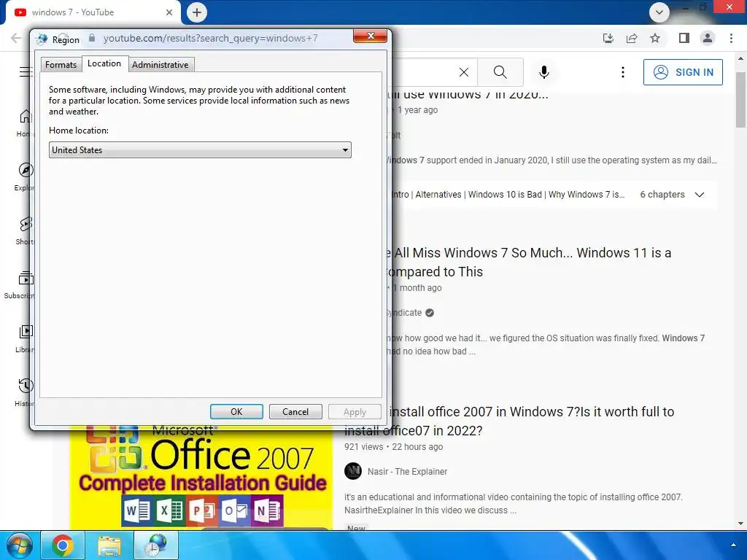747x560 pixels.
Task: Click the scrollbar down arrow
Action: pos(740,524)
